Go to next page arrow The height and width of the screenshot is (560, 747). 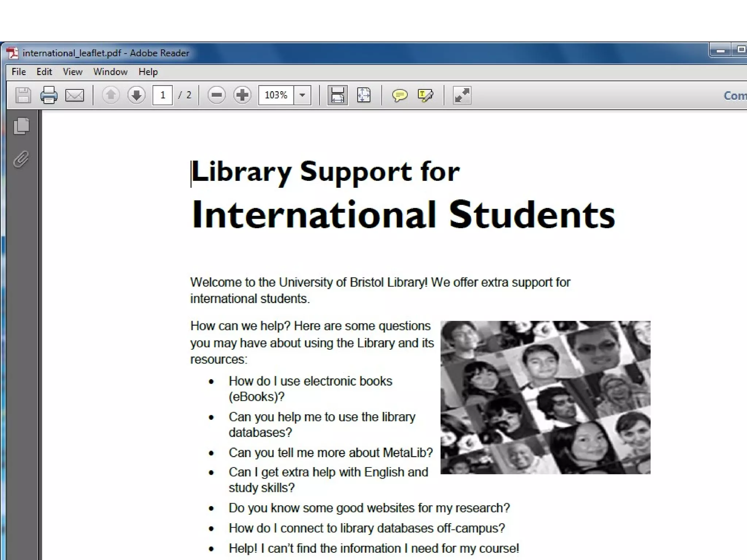136,96
